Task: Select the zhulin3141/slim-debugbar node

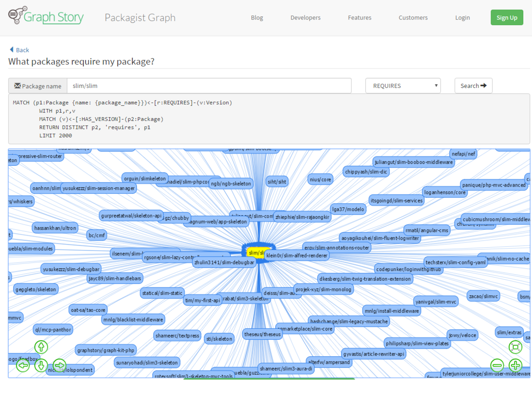Action: coord(224,262)
